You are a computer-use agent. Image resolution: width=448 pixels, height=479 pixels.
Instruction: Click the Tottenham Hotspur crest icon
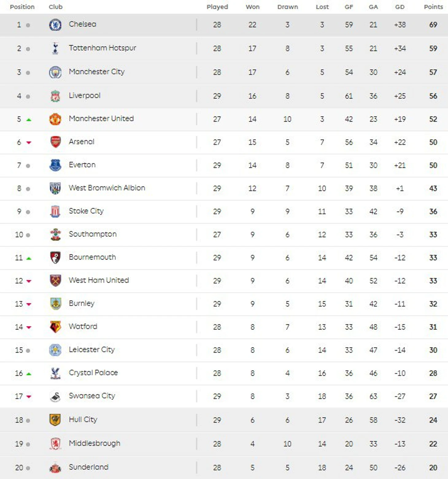[x=55, y=48]
